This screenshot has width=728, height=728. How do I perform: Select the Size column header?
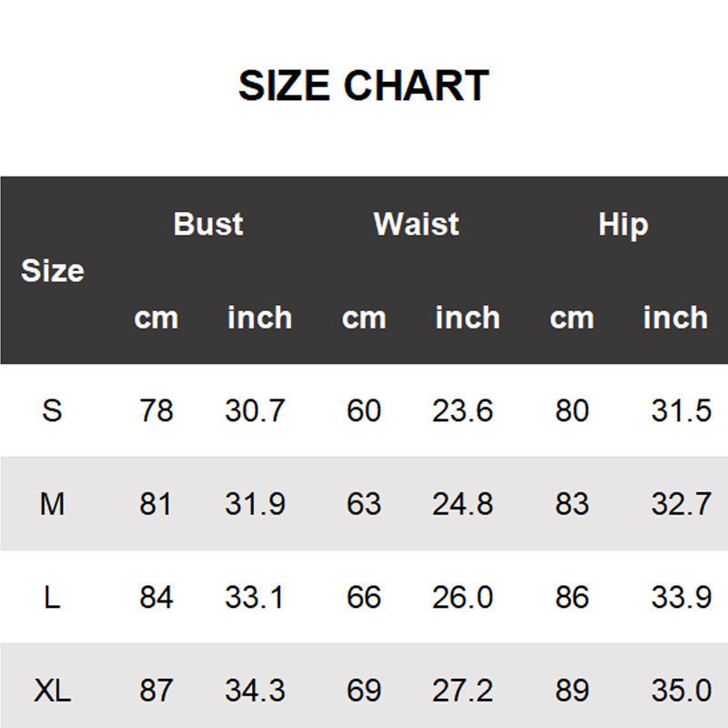click(52, 271)
